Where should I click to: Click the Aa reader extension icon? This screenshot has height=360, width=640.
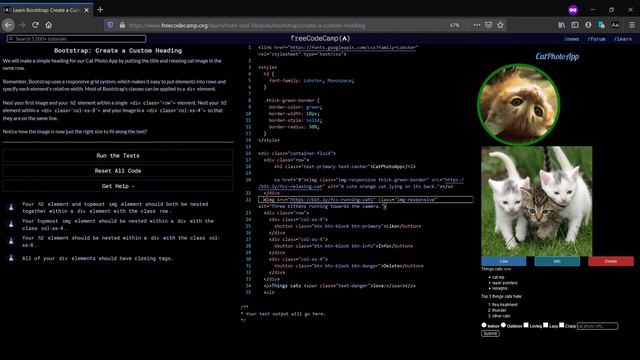click(x=615, y=25)
